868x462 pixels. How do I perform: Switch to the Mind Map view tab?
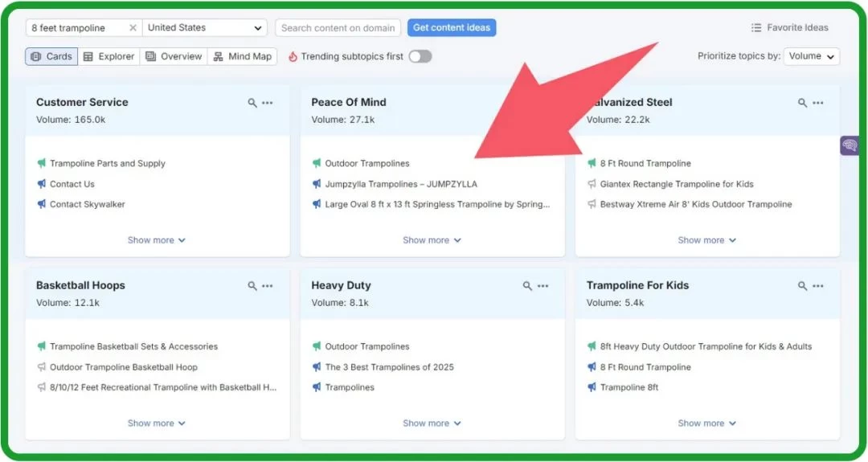click(x=243, y=56)
